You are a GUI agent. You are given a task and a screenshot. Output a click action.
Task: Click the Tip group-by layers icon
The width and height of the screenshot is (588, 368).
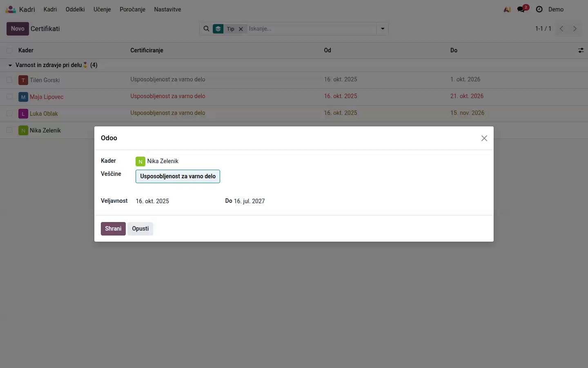[x=218, y=29]
